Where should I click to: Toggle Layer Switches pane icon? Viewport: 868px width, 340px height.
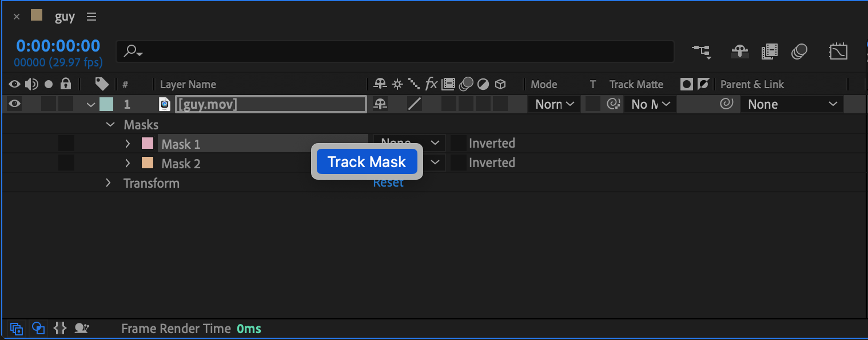tap(17, 329)
